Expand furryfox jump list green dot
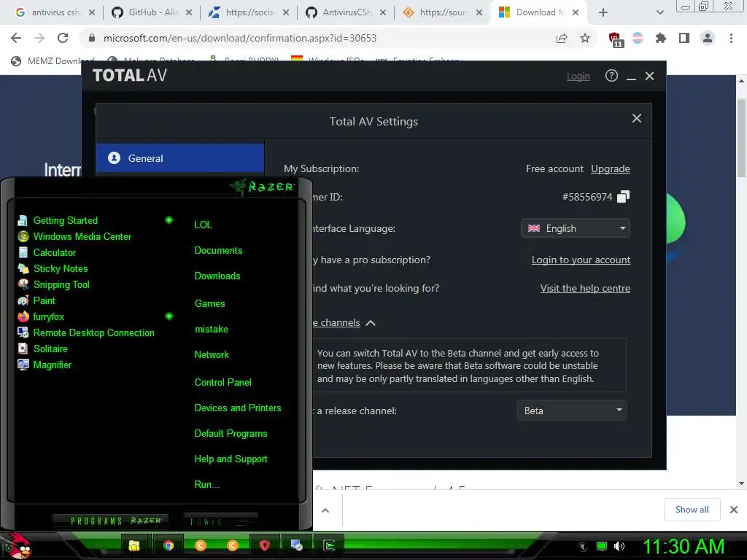The width and height of the screenshot is (747, 560). coord(169,316)
